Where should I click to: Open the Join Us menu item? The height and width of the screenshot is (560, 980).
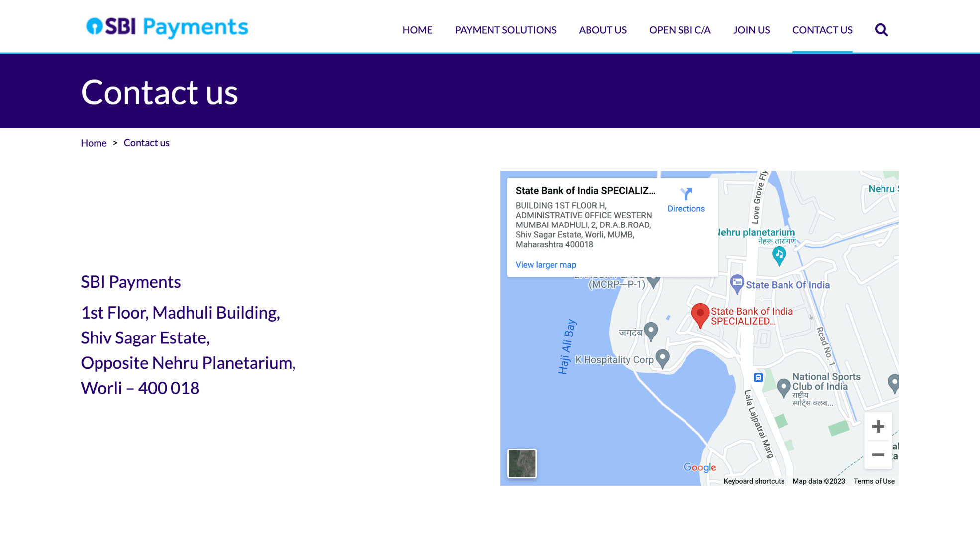pos(751,30)
